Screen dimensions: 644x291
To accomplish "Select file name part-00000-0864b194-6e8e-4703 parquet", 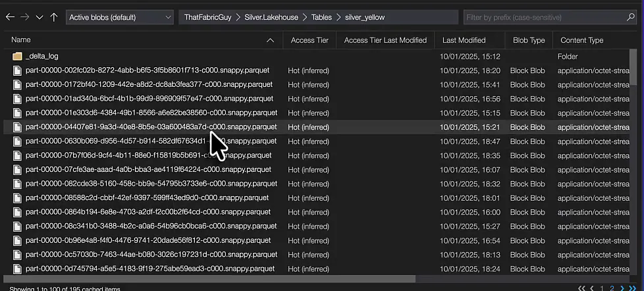I will pos(148,212).
